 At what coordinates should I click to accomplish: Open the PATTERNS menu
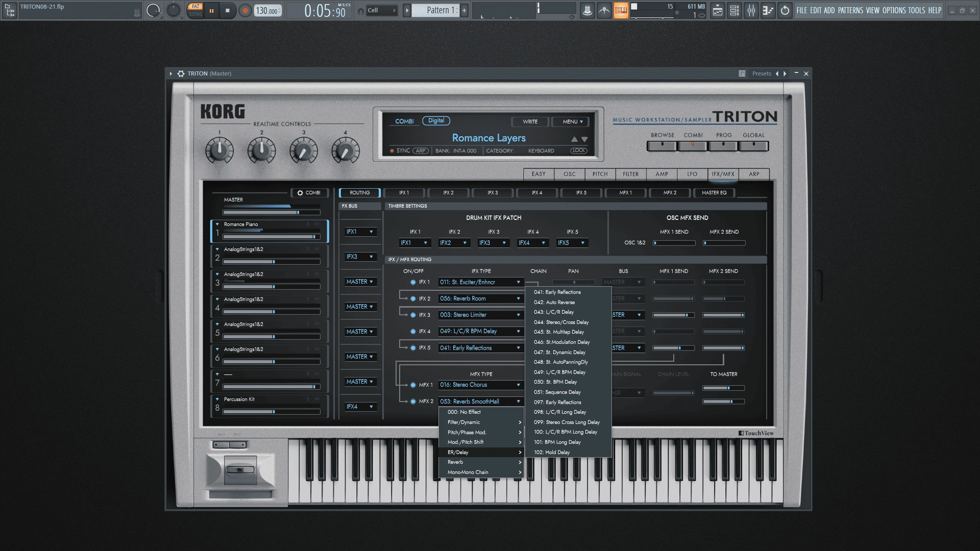(x=850, y=10)
